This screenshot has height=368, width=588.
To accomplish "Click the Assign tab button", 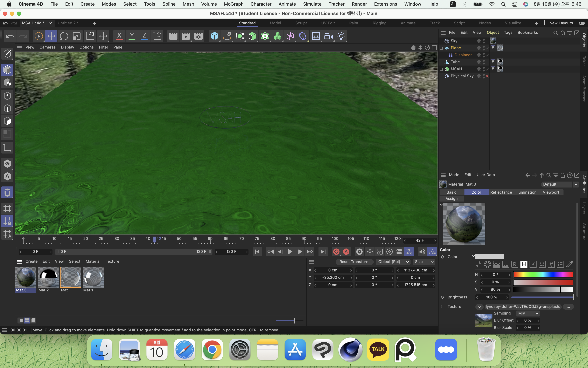I will [x=452, y=199].
